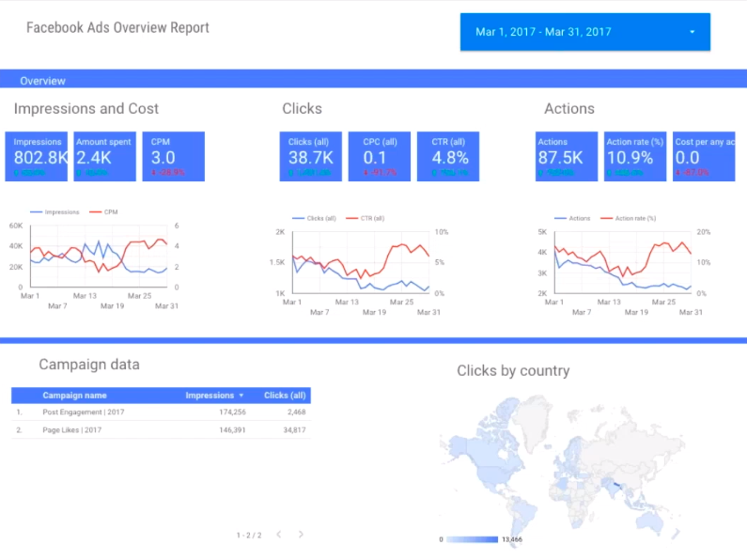Image resolution: width=747 pixels, height=560 pixels.
Task: Select the Amount spent scorecard
Action: coord(105,157)
